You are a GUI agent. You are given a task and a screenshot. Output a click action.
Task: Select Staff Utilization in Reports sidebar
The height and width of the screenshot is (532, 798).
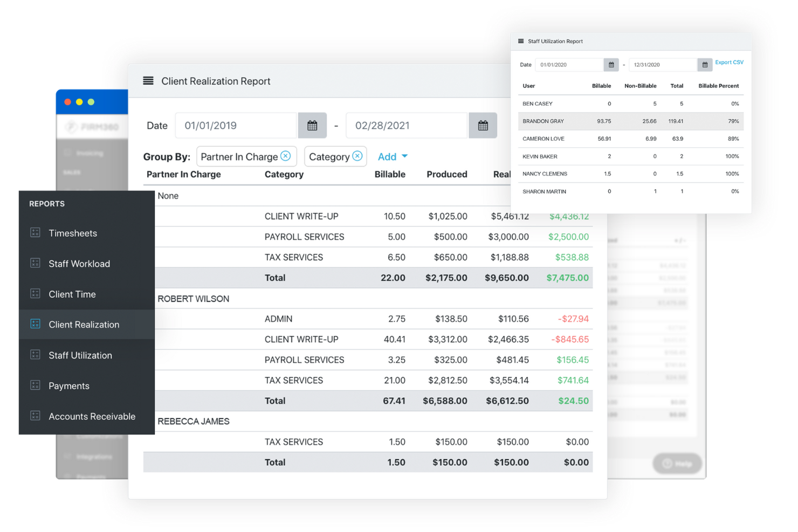[x=80, y=355]
